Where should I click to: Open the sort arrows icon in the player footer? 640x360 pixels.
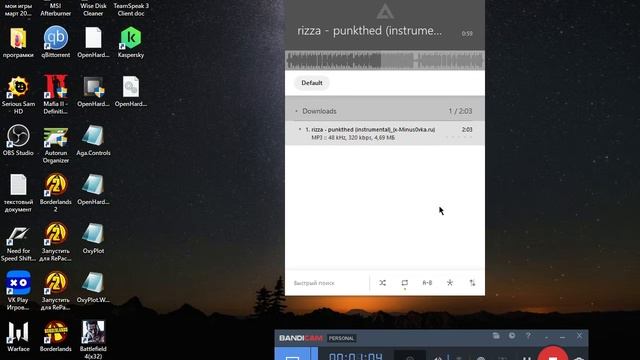pos(472,283)
